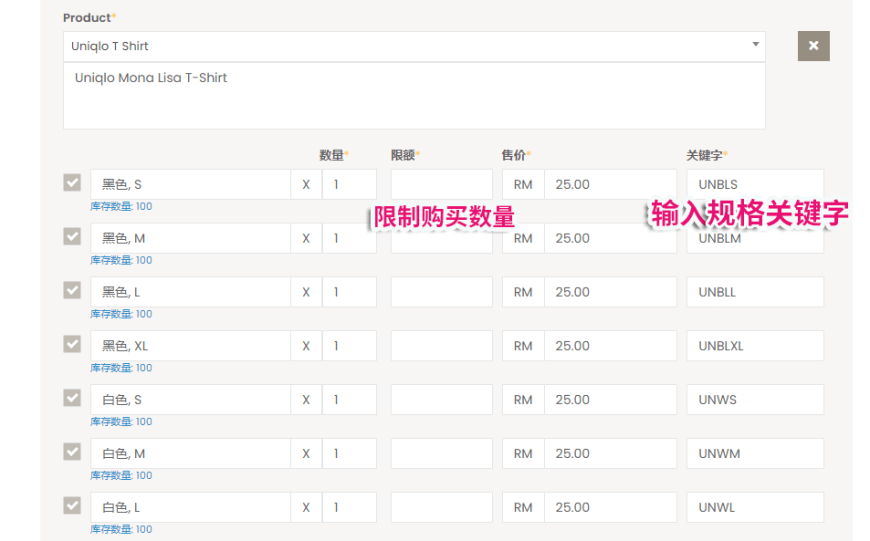Click 库存数量: 100 under 黑色, M
870x541 pixels.
coord(121,260)
